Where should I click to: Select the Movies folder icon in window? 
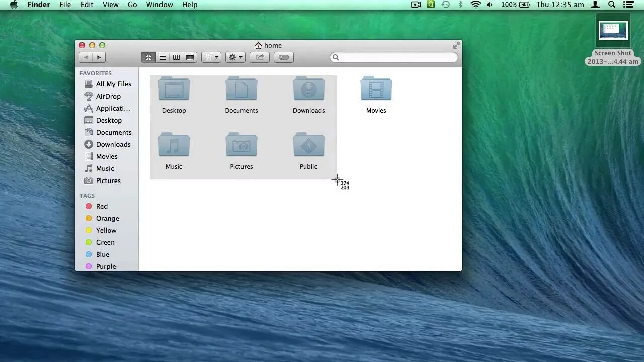[376, 88]
